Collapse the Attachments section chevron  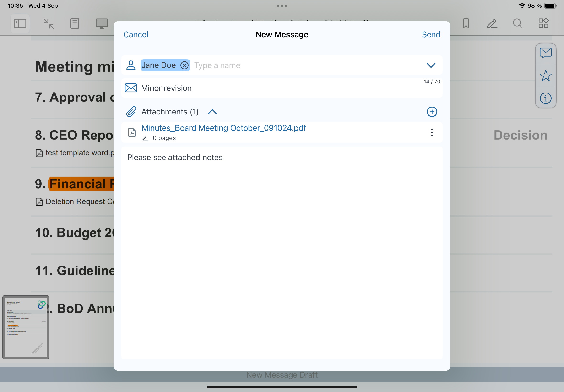pyautogui.click(x=212, y=112)
